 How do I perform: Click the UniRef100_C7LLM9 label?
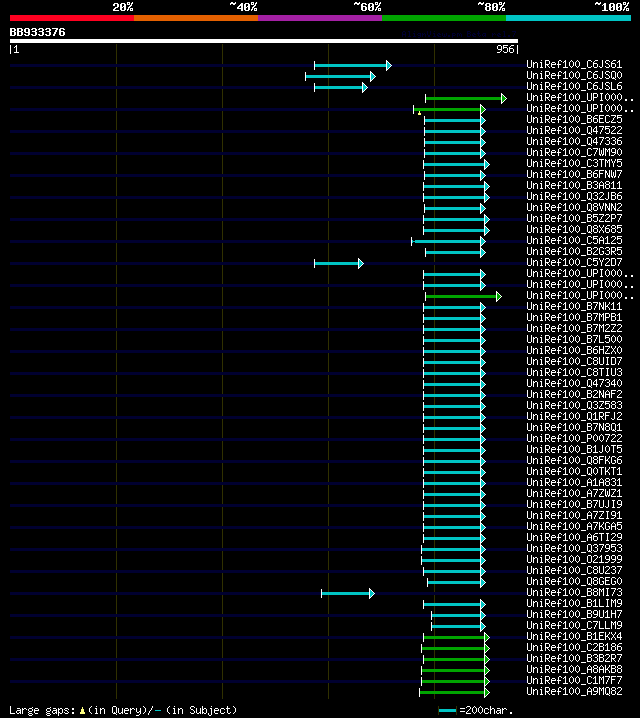pyautogui.click(x=574, y=625)
